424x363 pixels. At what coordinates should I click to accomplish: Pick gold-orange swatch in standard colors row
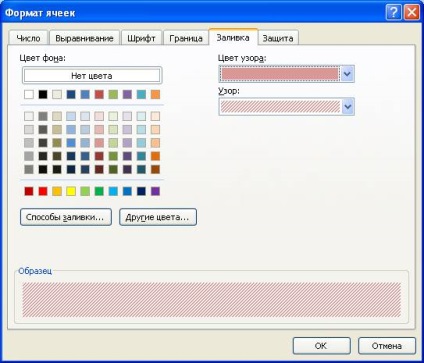click(x=57, y=191)
